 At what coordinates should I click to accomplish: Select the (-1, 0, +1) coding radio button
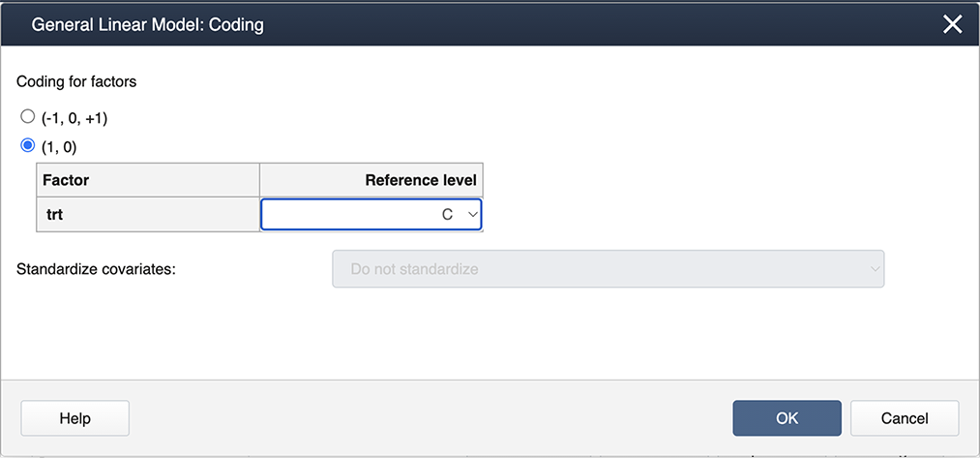pos(27,117)
